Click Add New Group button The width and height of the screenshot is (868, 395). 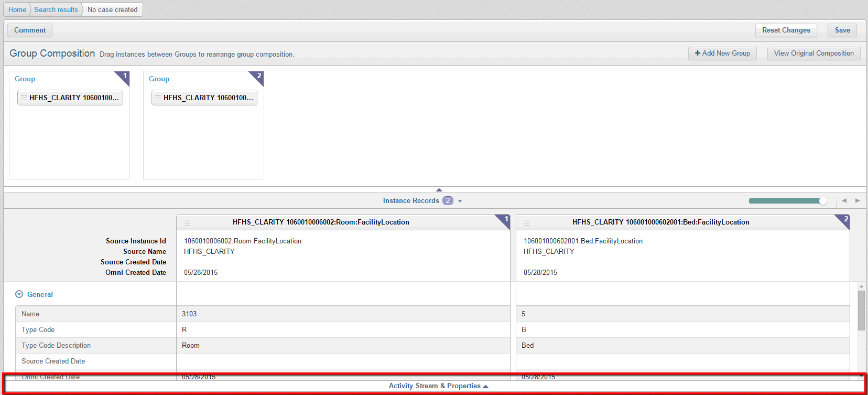click(722, 53)
